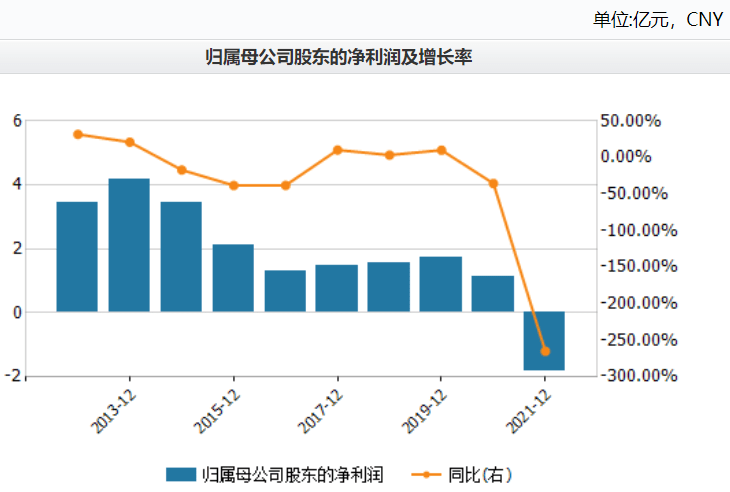Toggle the 归属母公司股东的净利润 legend entry
Image resolution: width=730 pixels, height=492 pixels.
click(x=292, y=474)
